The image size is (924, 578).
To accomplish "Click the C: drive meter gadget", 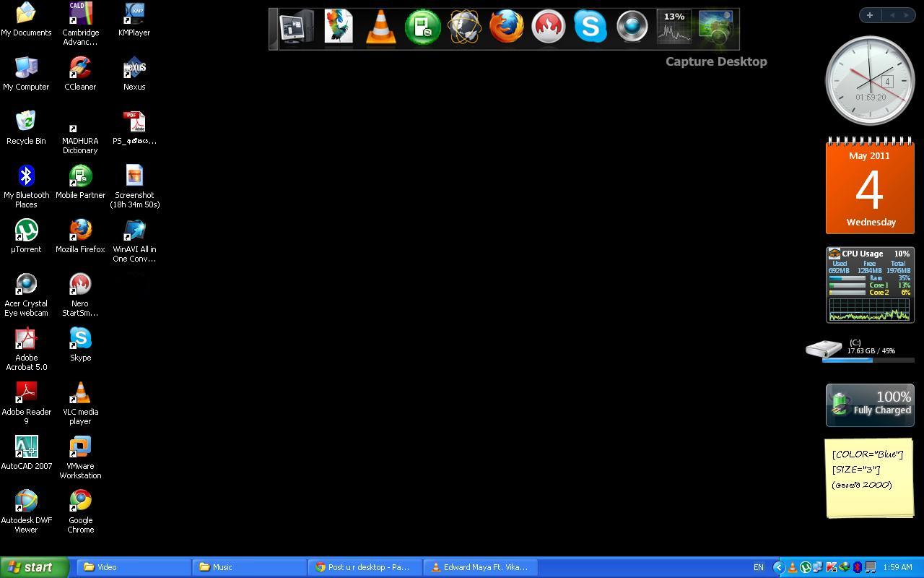I will (860, 350).
